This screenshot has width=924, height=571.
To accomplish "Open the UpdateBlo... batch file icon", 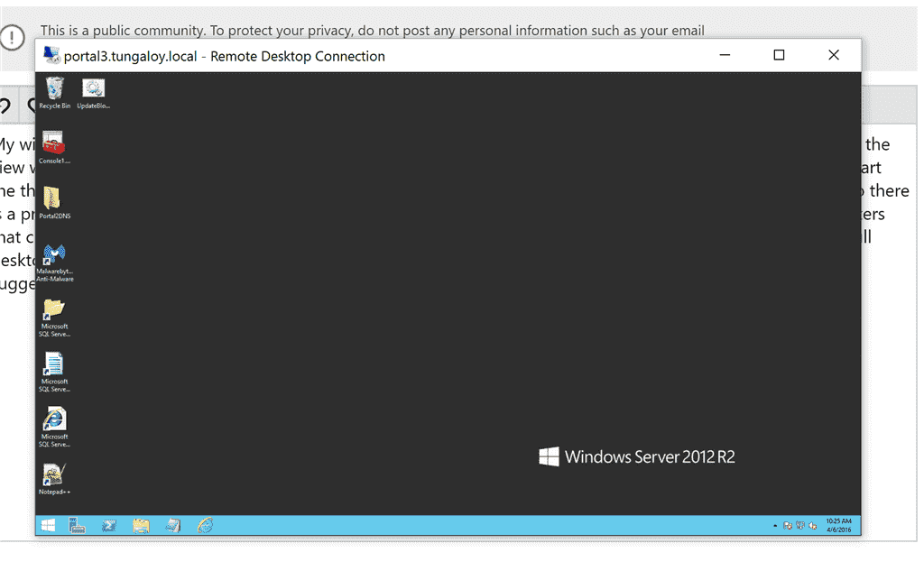I will tap(93, 93).
